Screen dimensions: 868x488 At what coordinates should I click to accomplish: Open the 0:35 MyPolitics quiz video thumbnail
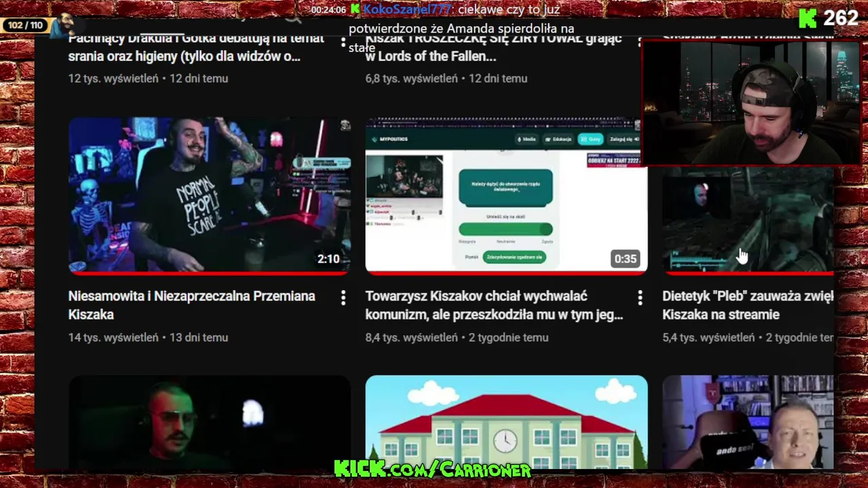(507, 196)
